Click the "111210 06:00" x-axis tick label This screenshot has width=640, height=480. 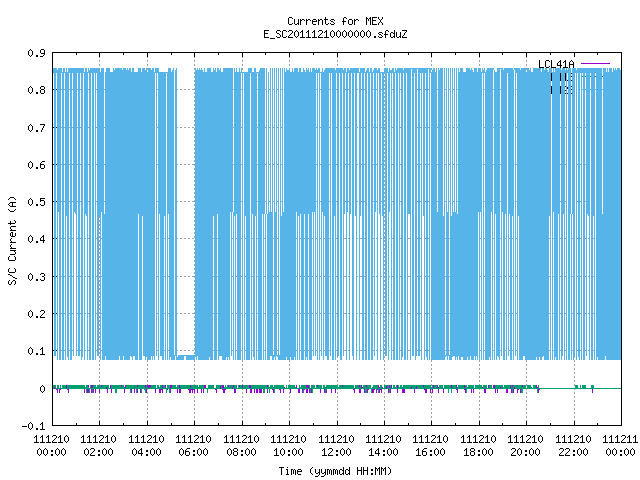click(x=194, y=446)
